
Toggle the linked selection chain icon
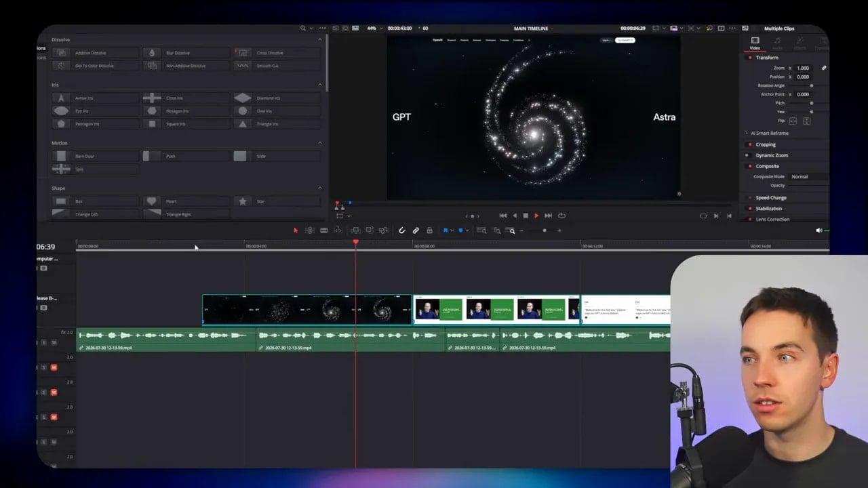point(416,230)
